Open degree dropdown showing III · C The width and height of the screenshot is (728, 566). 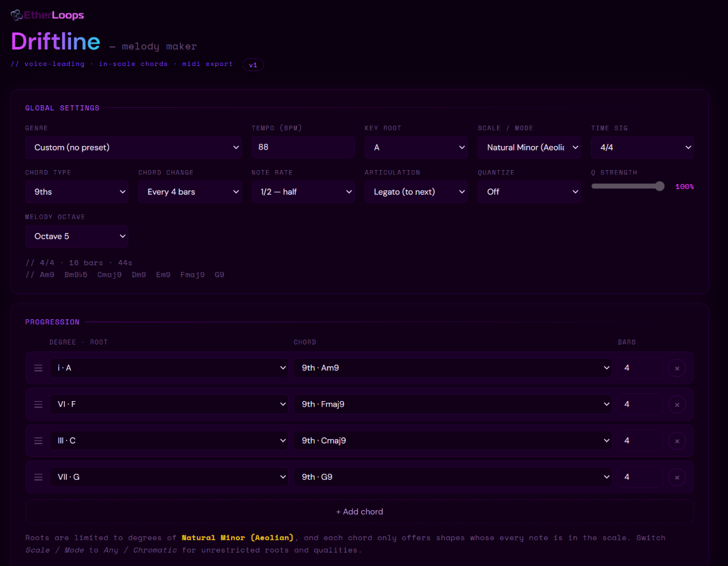169,440
